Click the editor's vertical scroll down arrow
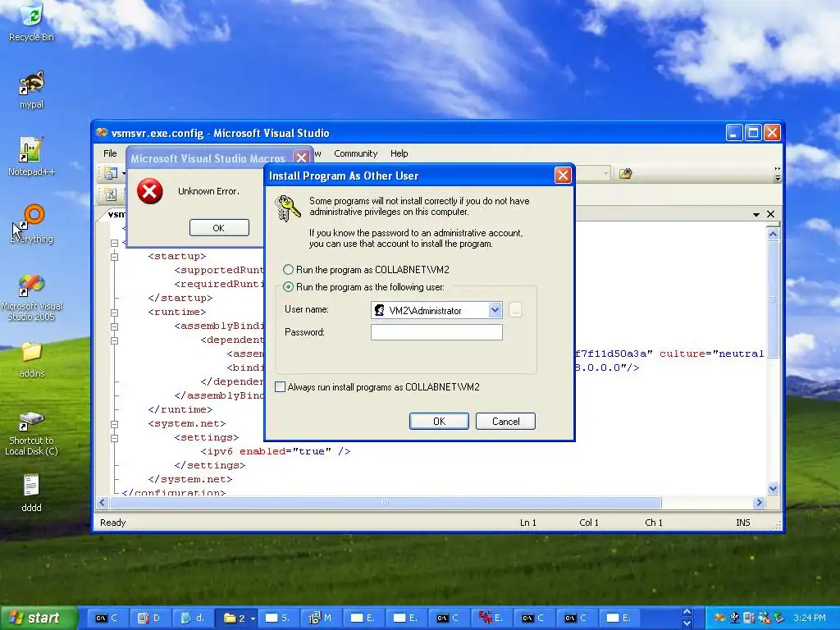 [773, 488]
